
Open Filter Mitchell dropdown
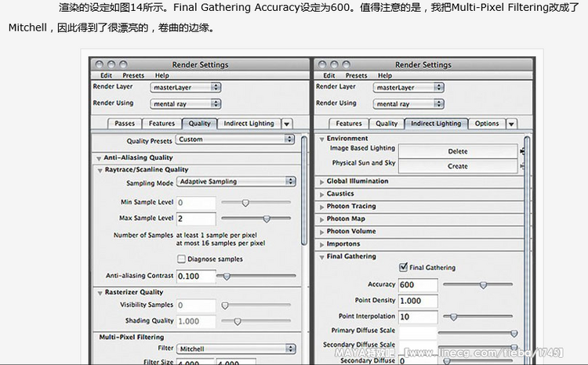pos(236,349)
